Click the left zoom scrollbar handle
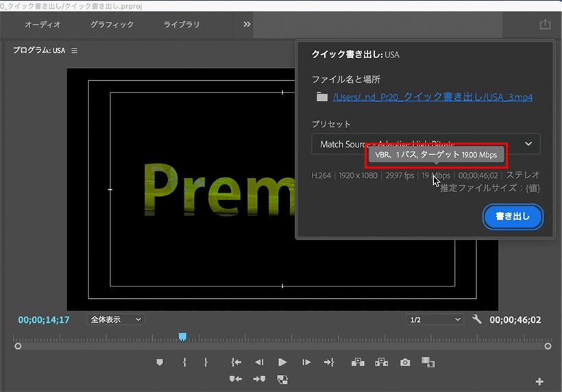This screenshot has width=562, height=392. (18, 346)
